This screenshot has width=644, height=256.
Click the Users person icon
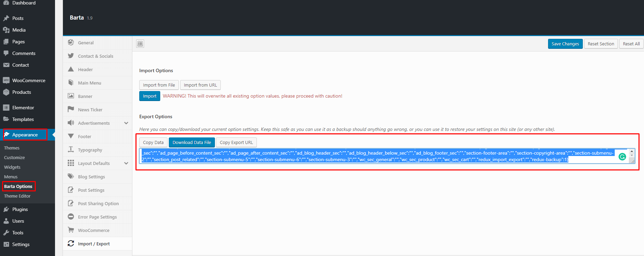pyautogui.click(x=6, y=221)
